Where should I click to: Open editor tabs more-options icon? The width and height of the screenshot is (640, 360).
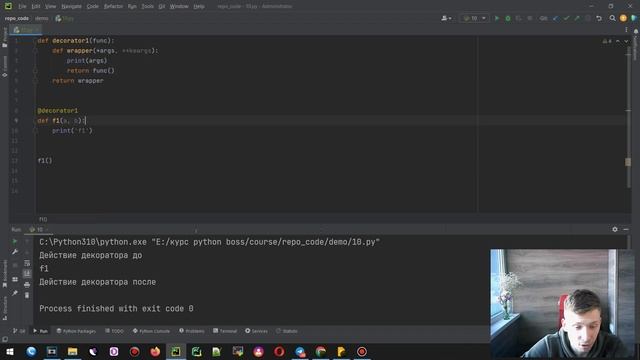click(626, 30)
